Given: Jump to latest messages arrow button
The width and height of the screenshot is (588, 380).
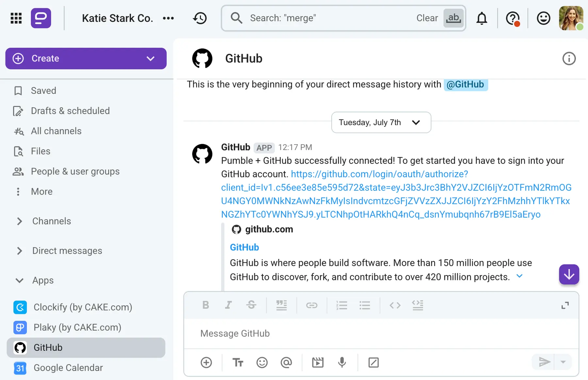Looking at the screenshot, I should (569, 274).
